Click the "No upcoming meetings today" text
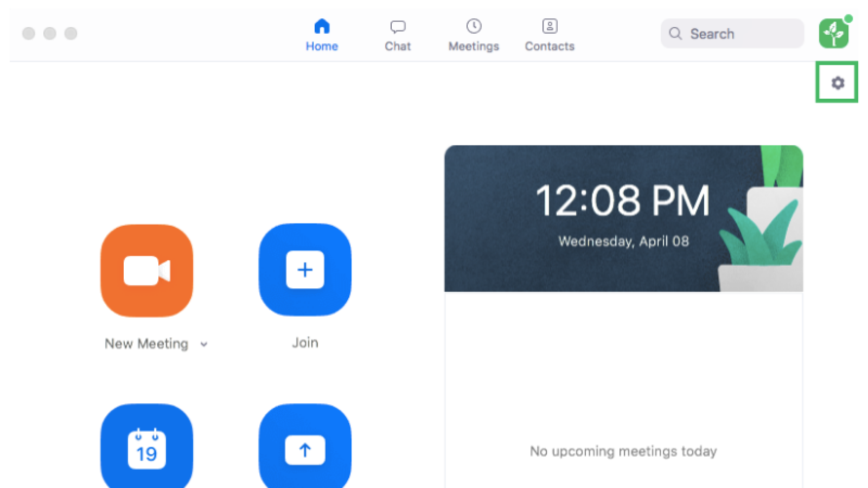Viewport: 868px width, 488px height. (623, 451)
